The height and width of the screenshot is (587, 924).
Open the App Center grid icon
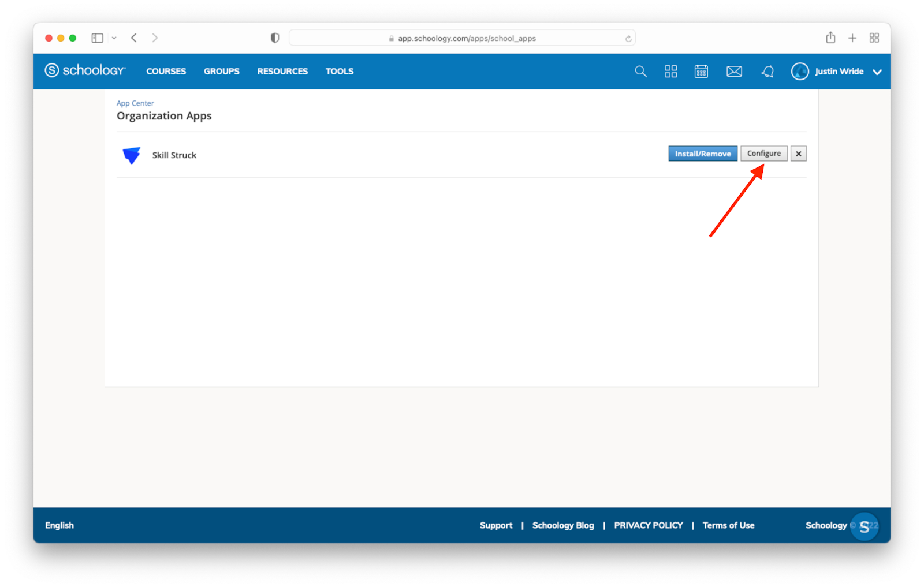(670, 72)
